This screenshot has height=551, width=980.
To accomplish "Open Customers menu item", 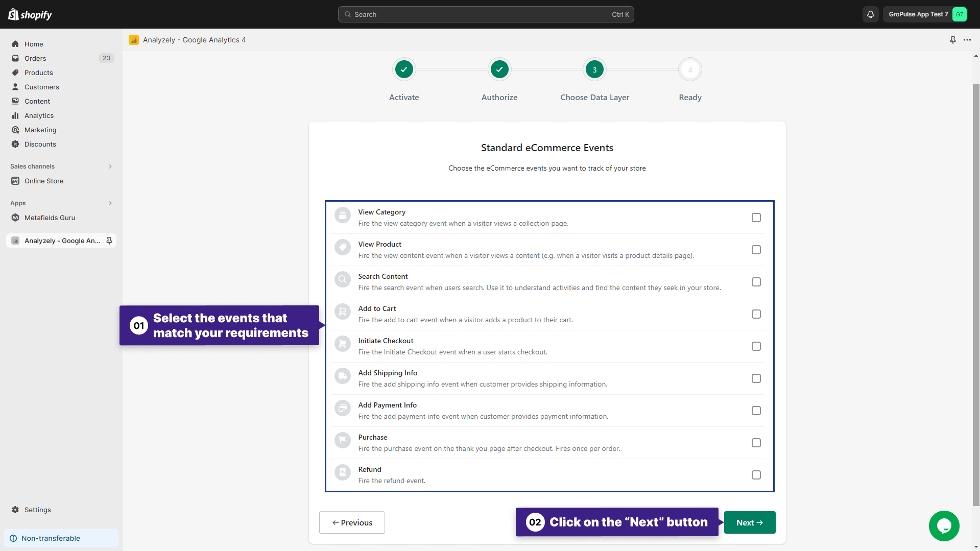I will [x=61, y=87].
